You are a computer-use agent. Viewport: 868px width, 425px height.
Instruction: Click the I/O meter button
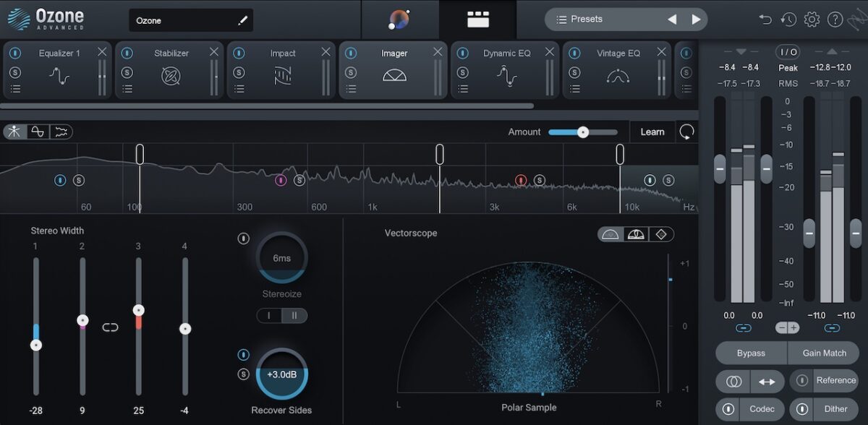click(x=788, y=52)
